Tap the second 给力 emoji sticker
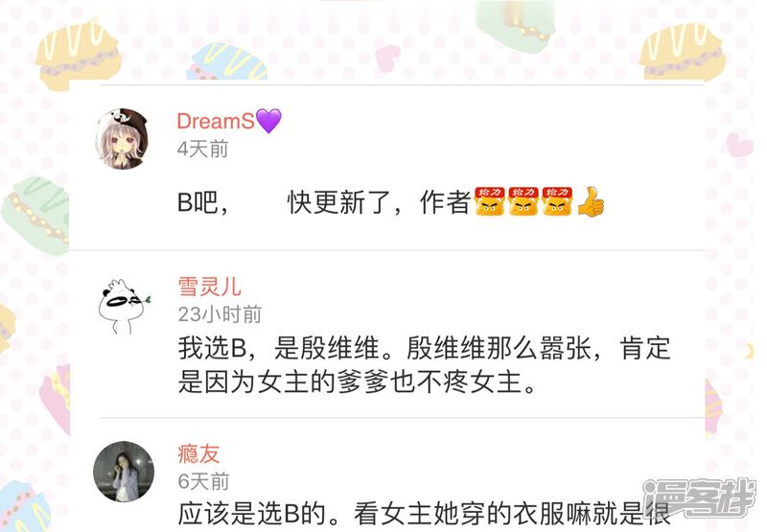 [523, 201]
